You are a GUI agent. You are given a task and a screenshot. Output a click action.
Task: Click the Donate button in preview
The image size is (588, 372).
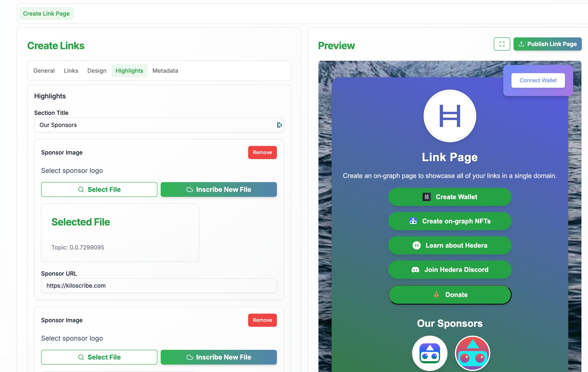pos(450,295)
